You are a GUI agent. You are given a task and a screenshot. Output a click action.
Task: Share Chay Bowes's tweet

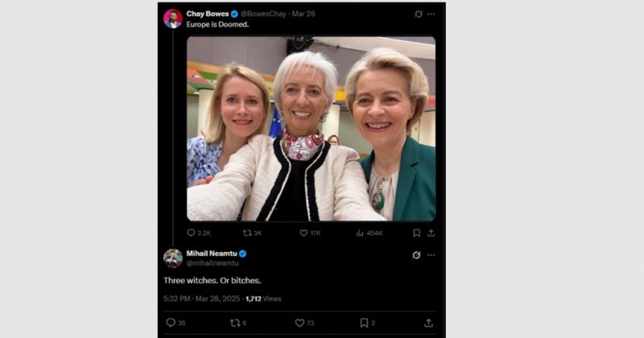tap(431, 233)
